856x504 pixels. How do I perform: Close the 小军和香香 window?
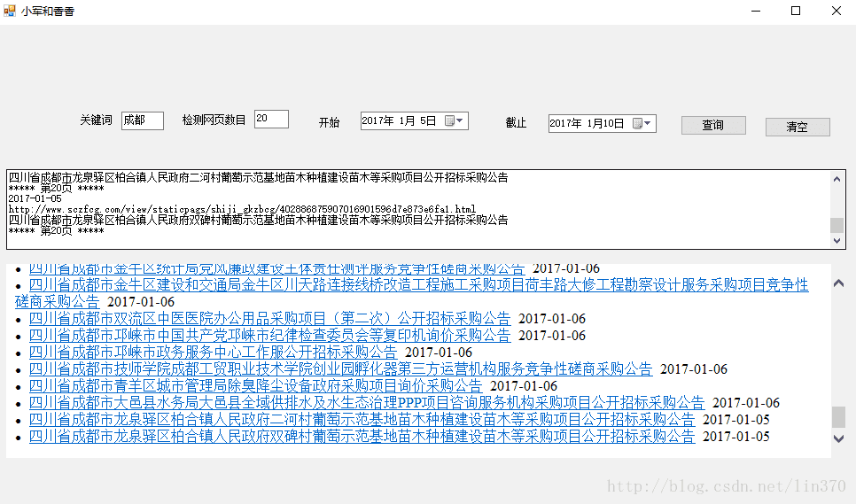(x=837, y=11)
